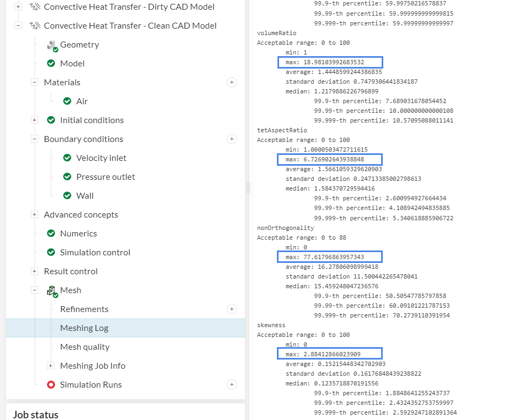
Task: Open Initial conditions settings
Action: tap(92, 120)
